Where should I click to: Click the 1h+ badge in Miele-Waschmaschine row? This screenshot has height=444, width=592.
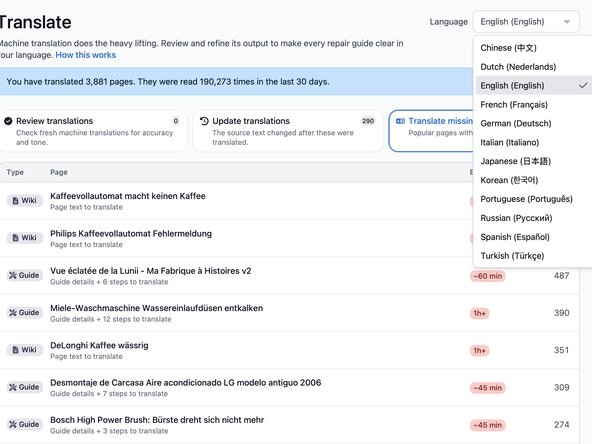(479, 313)
